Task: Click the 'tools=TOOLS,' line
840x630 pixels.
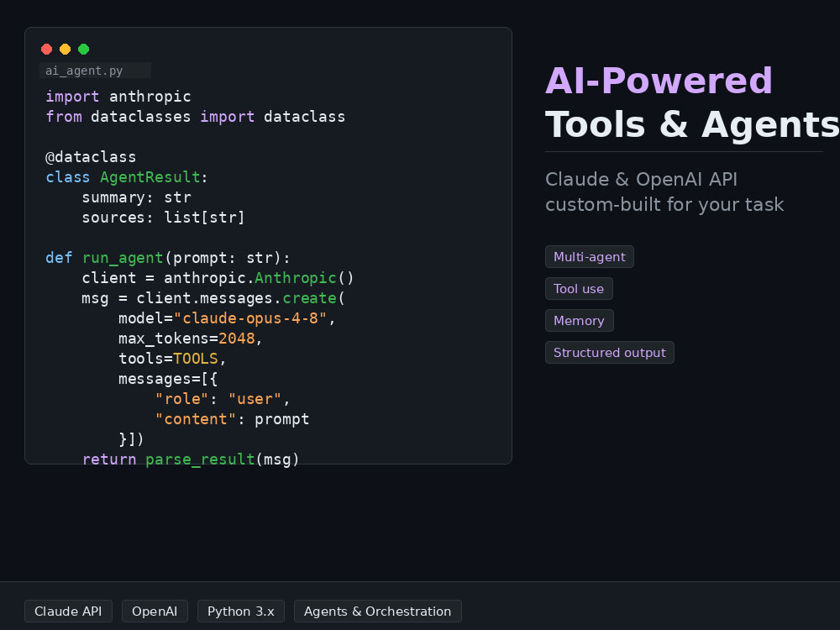Action: pos(172,359)
